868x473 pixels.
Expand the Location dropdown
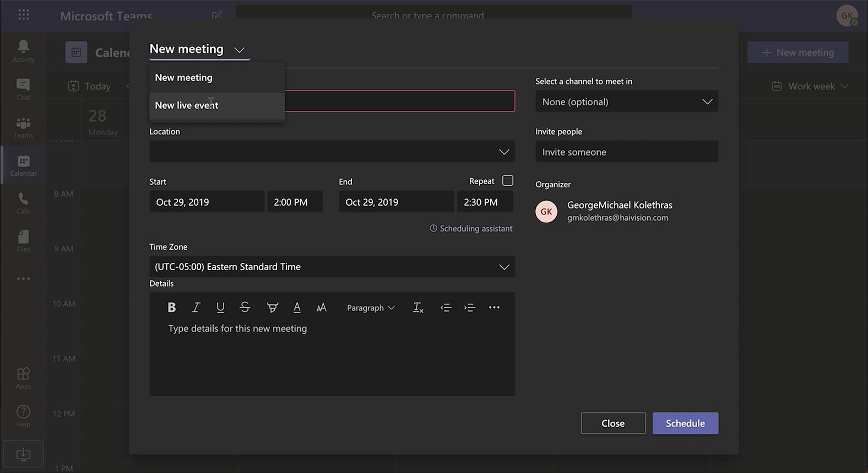504,152
